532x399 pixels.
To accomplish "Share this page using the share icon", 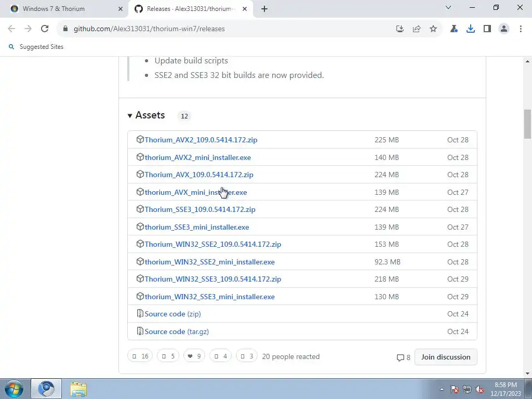I will tap(417, 29).
